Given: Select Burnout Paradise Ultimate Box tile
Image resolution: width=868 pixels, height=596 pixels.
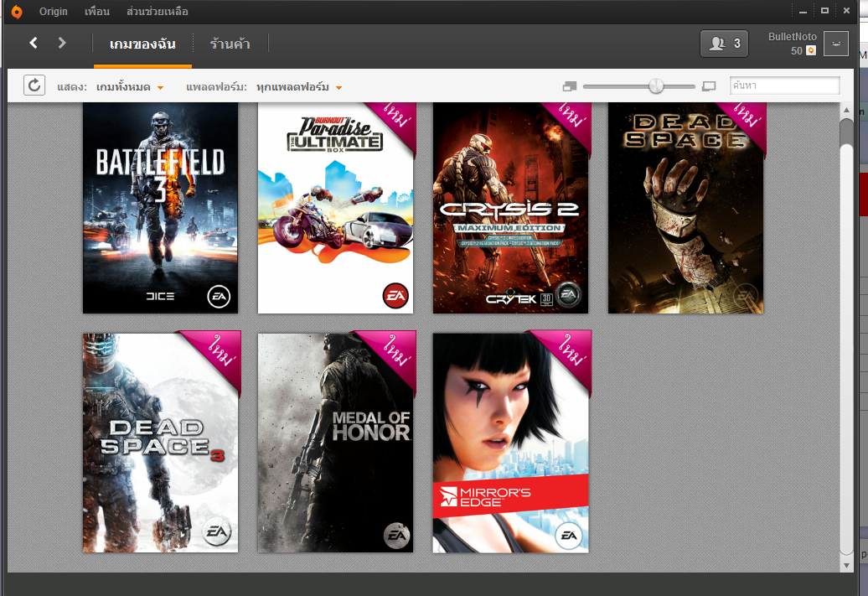Looking at the screenshot, I should click(335, 208).
